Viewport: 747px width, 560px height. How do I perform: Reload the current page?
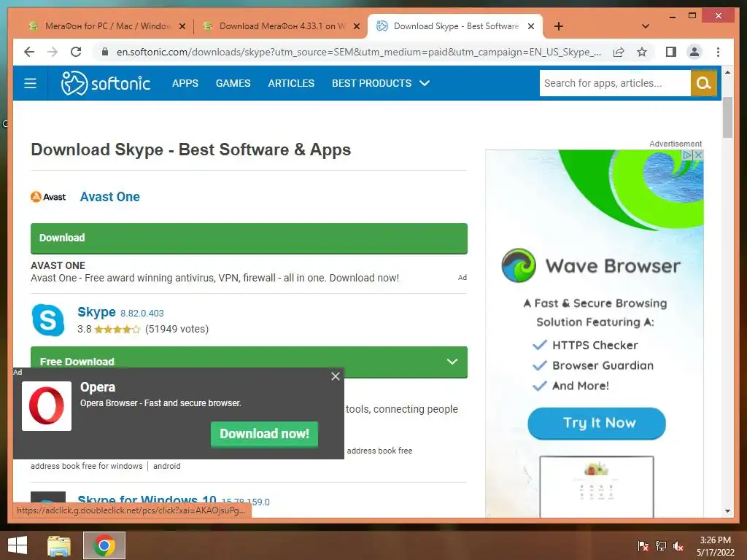(x=76, y=52)
